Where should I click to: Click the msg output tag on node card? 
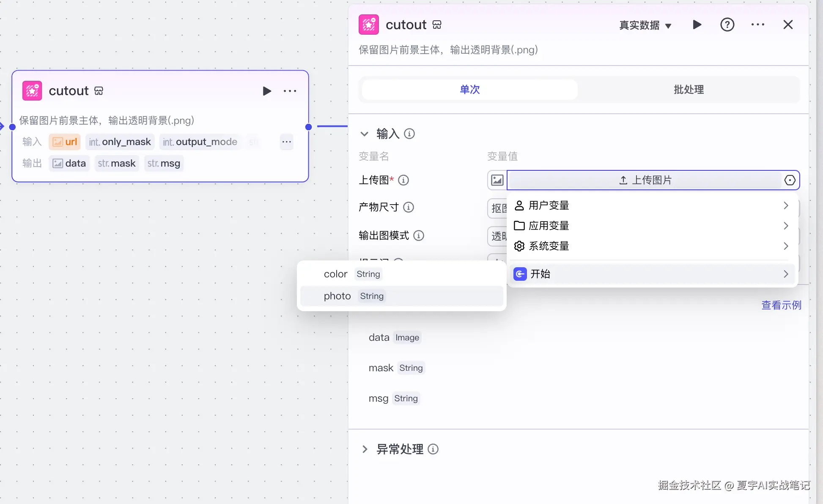(164, 164)
